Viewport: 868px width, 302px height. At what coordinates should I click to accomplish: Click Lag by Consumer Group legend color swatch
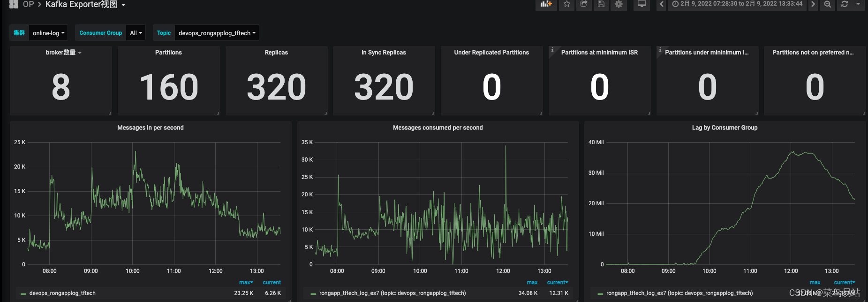600,294
